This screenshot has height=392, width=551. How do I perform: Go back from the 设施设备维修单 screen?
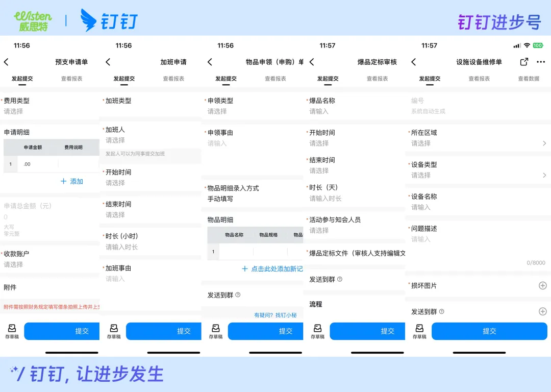(x=414, y=62)
